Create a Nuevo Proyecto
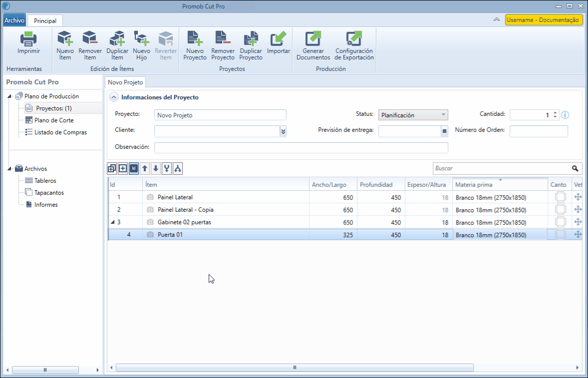 pos(195,39)
